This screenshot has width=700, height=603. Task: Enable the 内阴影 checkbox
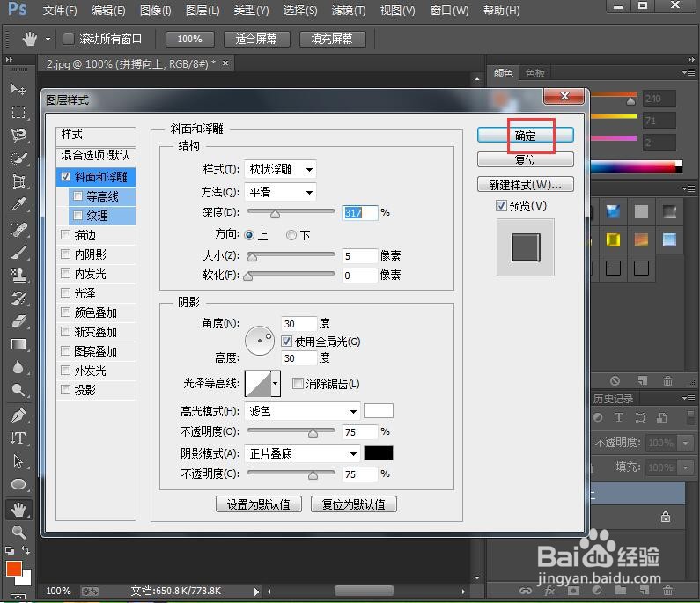pos(66,254)
